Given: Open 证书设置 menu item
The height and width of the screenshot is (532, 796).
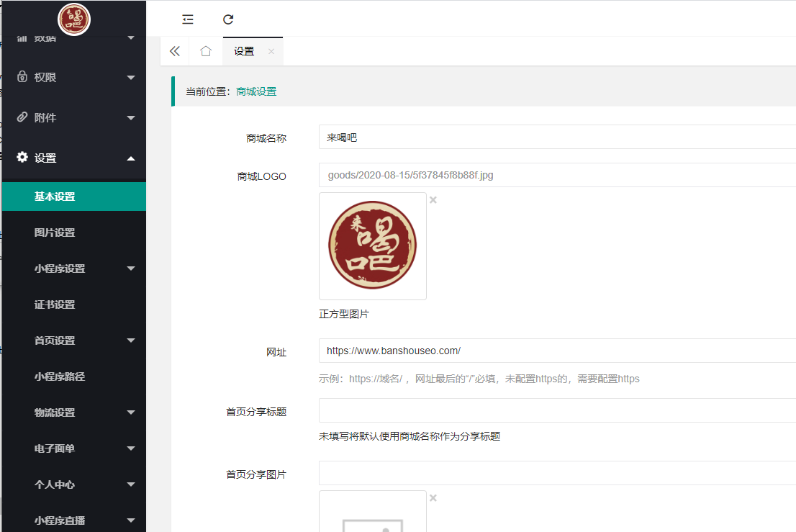Looking at the screenshot, I should tap(55, 305).
